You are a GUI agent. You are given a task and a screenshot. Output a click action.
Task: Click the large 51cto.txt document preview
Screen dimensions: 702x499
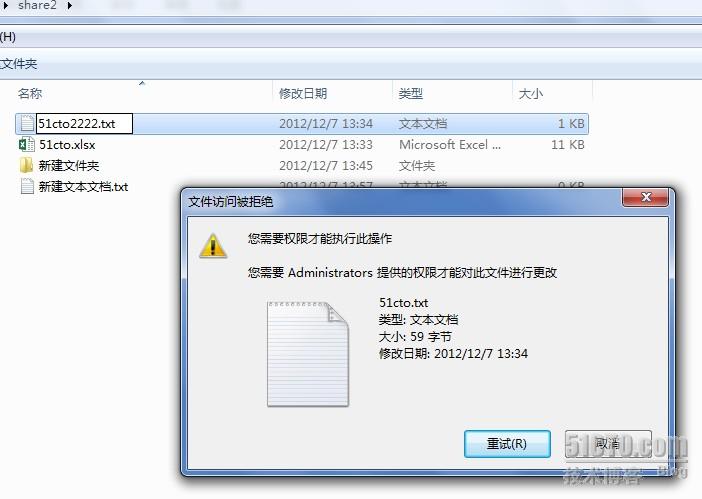point(308,354)
